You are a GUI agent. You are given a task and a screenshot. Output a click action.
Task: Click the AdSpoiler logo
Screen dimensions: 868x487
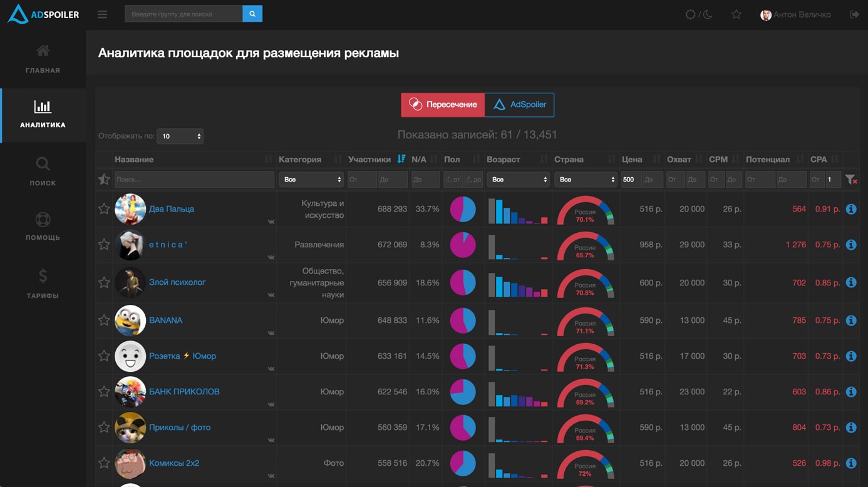tap(43, 14)
